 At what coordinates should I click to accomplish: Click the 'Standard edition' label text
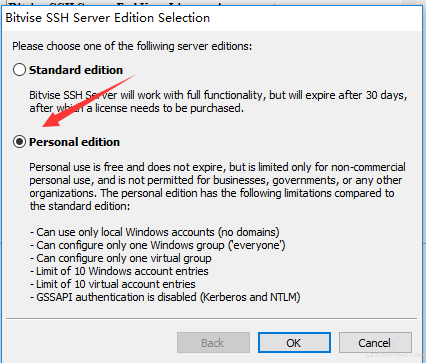pyautogui.click(x=76, y=70)
